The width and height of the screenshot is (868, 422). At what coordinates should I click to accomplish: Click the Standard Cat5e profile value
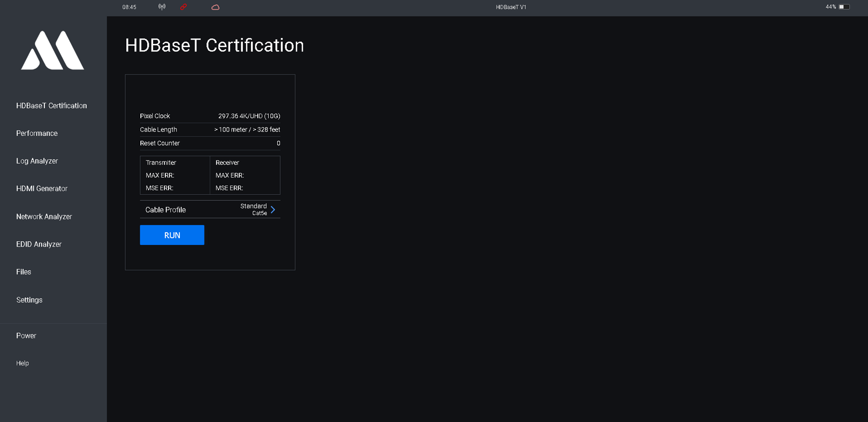tap(254, 210)
